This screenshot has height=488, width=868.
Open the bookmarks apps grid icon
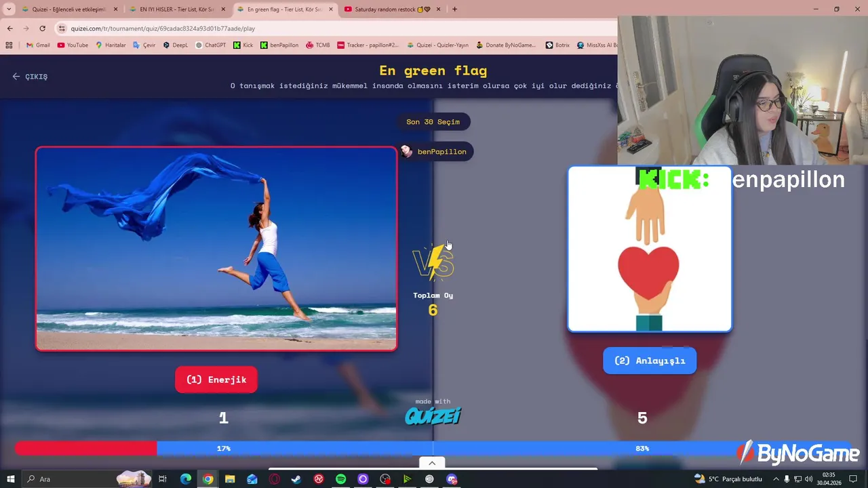(9, 45)
